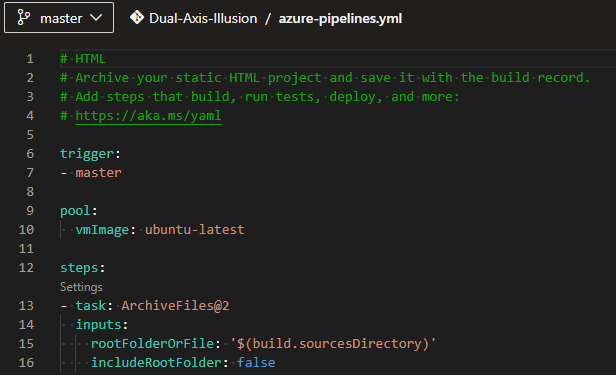Click line number 8 in the gutter
The height and width of the screenshot is (375, 616).
pos(30,192)
